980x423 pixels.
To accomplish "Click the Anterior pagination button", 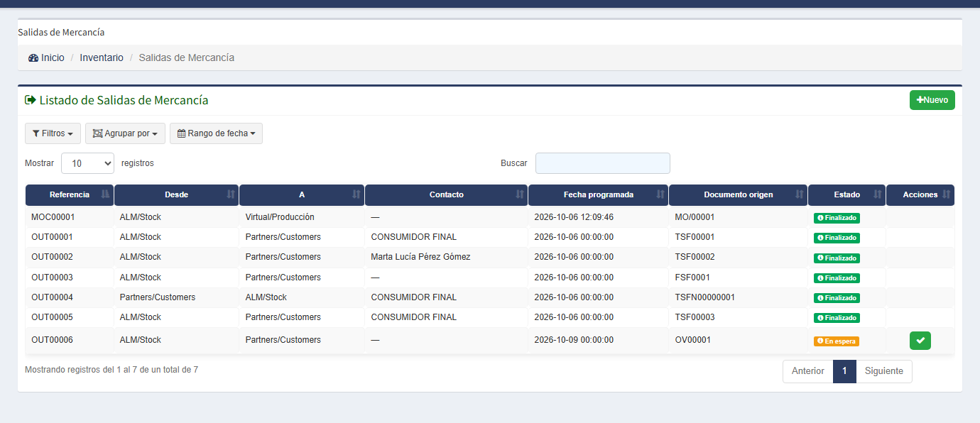I will tap(808, 371).
